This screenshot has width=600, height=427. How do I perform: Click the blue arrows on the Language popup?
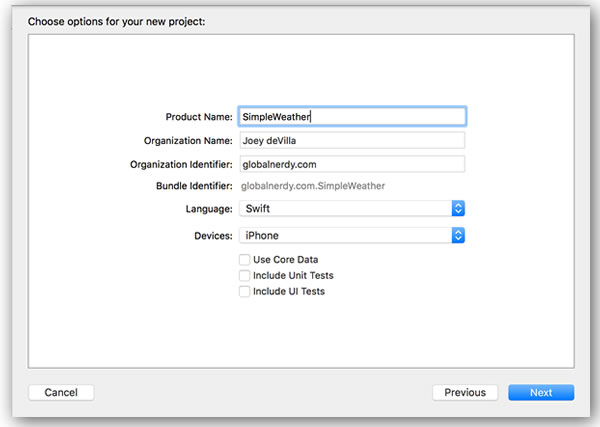point(458,209)
